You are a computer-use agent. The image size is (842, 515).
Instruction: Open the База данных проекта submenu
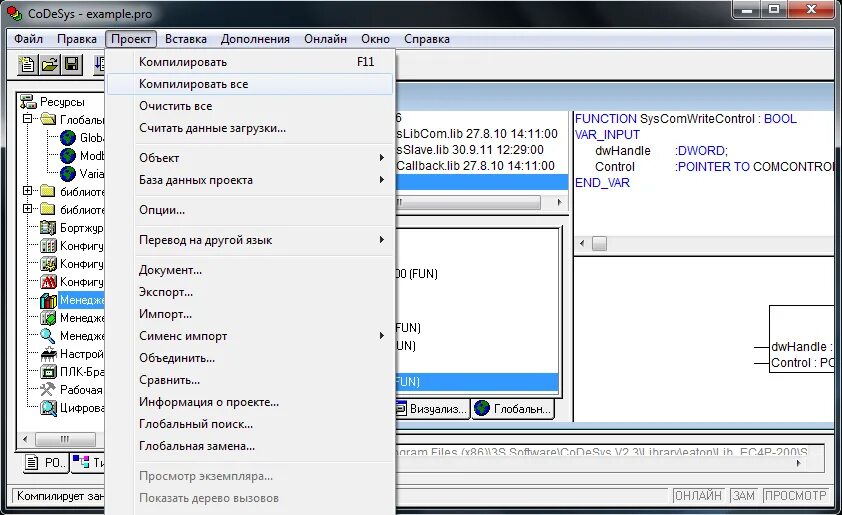click(250, 180)
